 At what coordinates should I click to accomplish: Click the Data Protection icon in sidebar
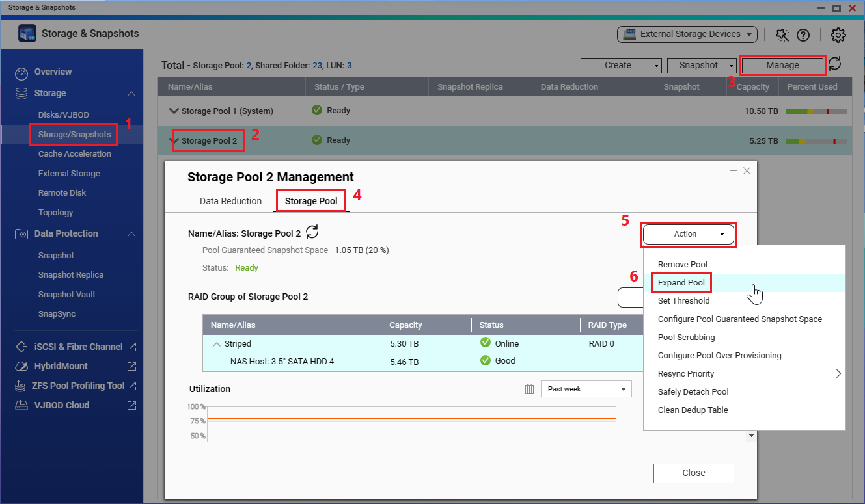[x=21, y=233]
